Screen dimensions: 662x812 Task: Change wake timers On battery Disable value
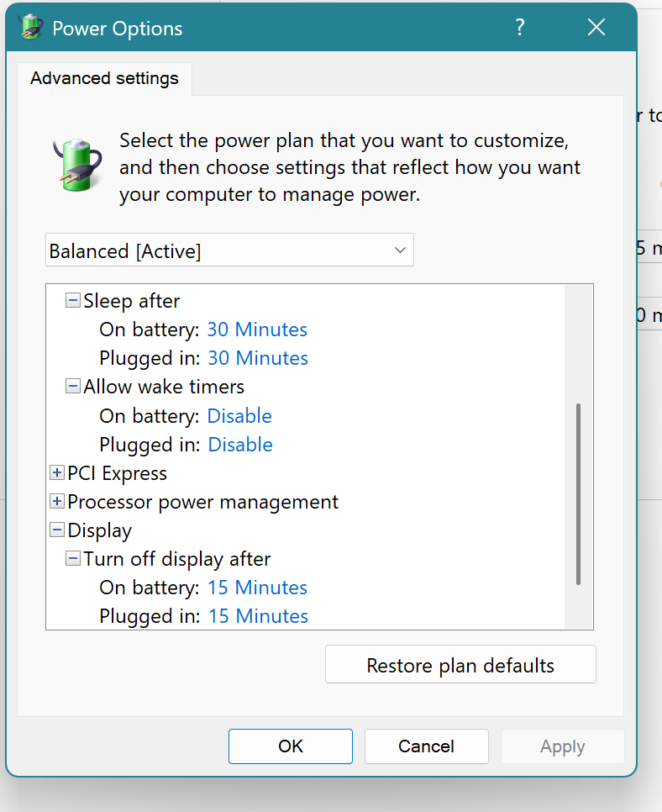tap(239, 416)
